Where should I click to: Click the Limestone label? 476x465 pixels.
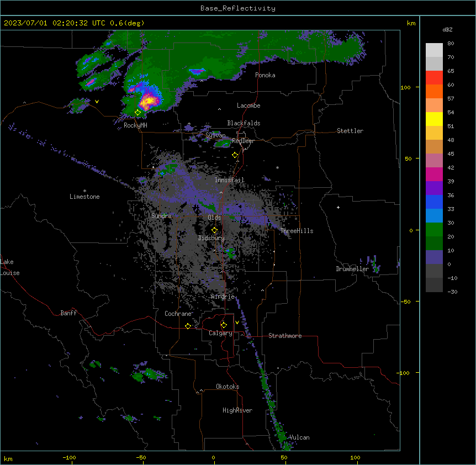coord(84,197)
